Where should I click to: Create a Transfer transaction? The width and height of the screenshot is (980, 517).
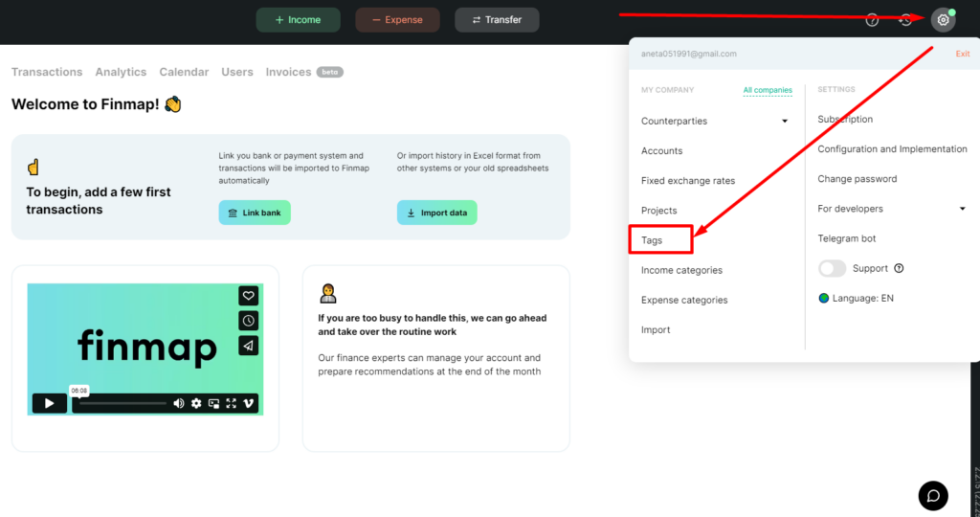[x=497, y=20]
